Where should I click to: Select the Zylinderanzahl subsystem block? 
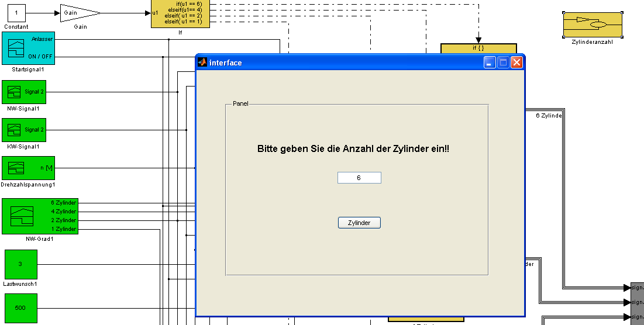(593, 25)
